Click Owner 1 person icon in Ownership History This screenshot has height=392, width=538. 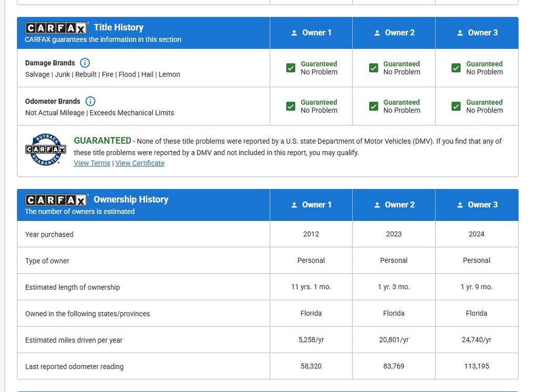coord(294,205)
